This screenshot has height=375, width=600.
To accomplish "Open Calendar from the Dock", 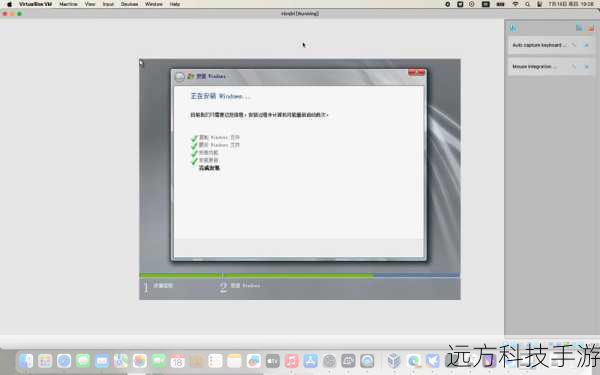I will click(178, 361).
